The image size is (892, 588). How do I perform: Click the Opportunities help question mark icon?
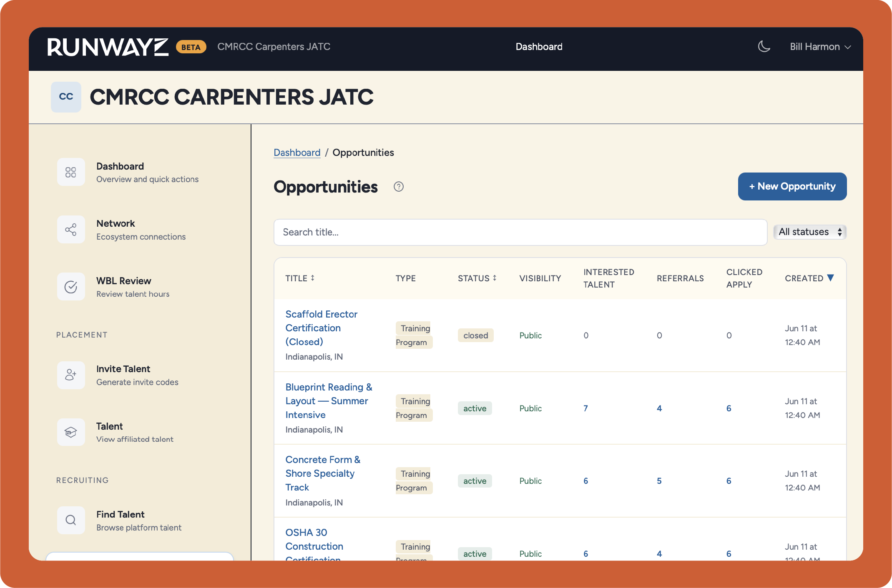(x=399, y=187)
